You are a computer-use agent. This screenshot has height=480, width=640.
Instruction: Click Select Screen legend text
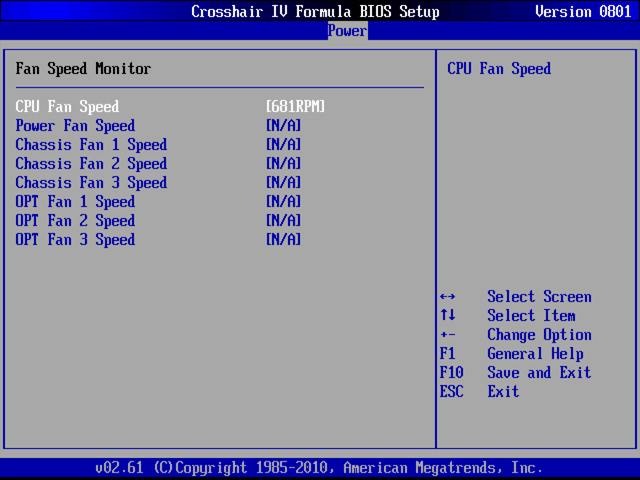pos(539,297)
